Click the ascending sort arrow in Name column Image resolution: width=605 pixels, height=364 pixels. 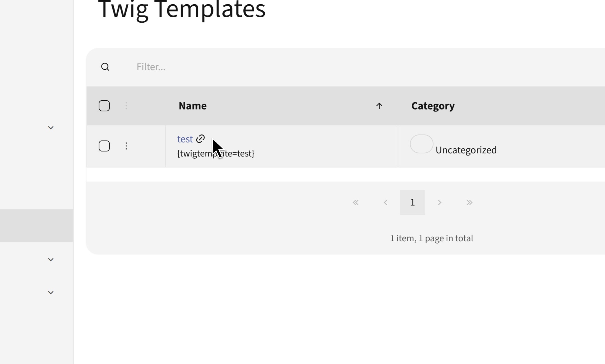(x=379, y=106)
